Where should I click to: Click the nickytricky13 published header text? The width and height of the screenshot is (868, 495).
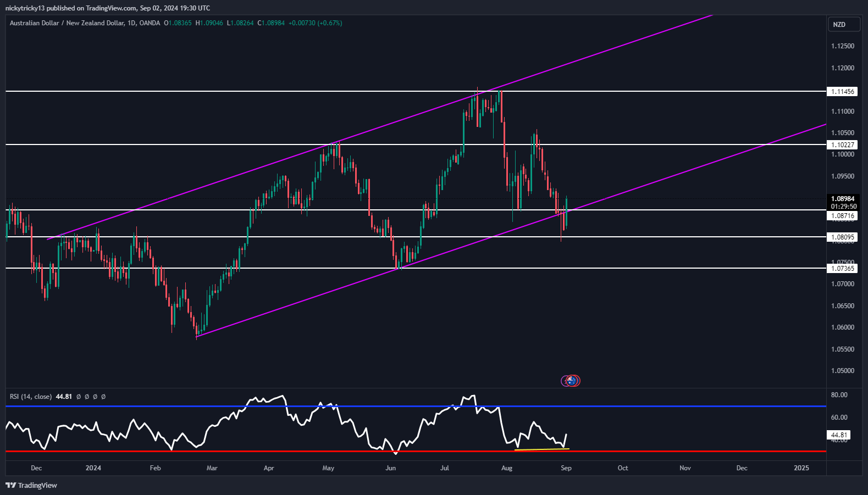click(x=108, y=8)
